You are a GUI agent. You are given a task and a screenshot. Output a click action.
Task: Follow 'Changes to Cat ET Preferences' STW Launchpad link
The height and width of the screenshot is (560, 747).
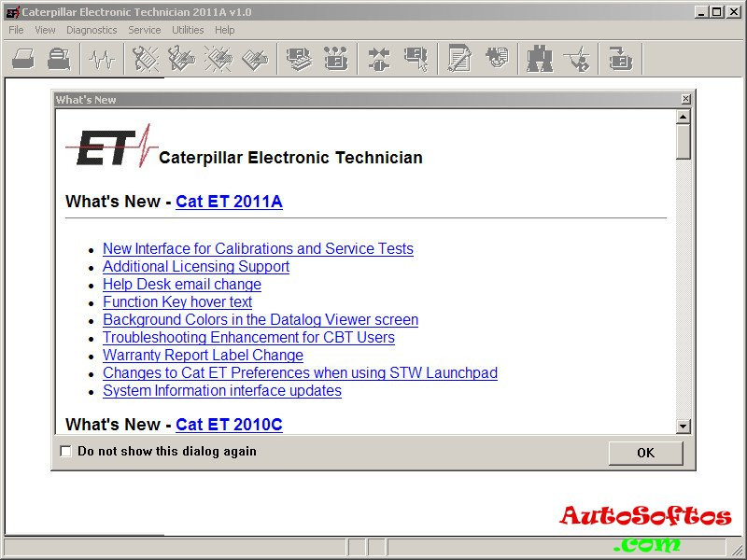[x=300, y=372]
